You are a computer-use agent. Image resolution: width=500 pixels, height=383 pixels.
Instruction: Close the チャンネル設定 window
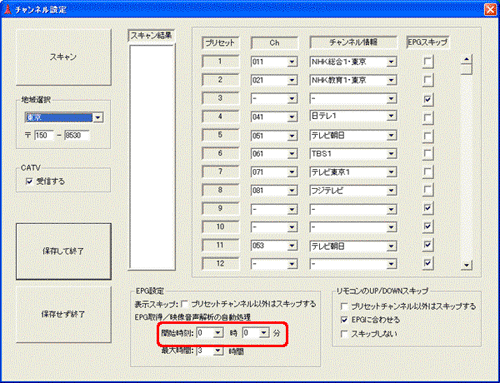(x=490, y=10)
